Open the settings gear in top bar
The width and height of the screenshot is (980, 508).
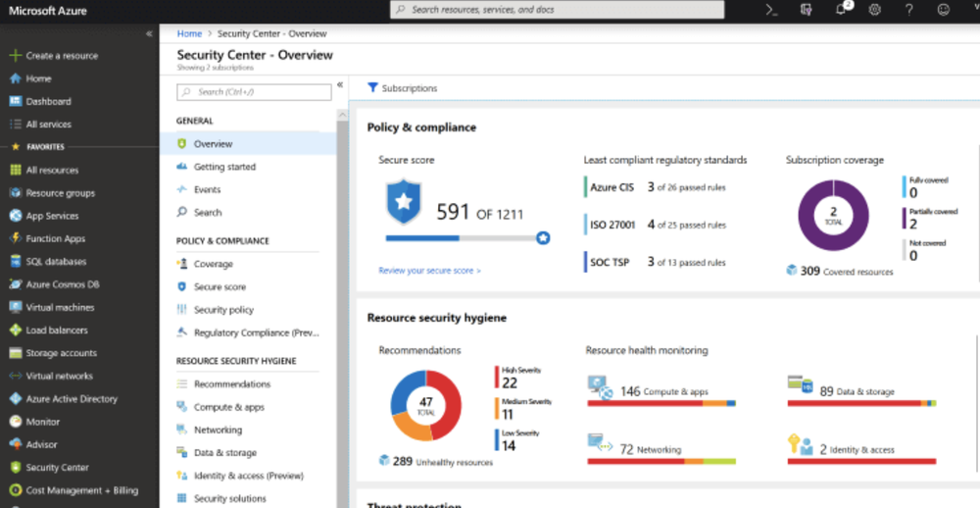click(x=875, y=10)
